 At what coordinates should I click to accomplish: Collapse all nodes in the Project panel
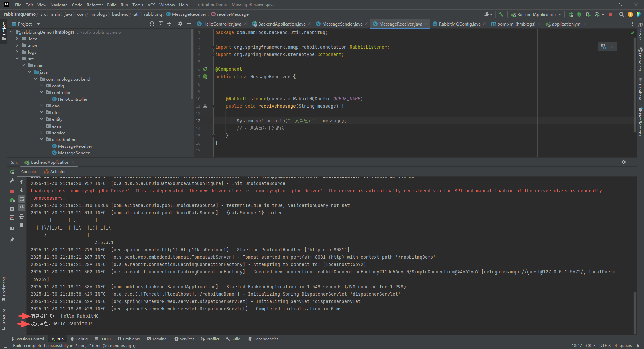pos(169,24)
